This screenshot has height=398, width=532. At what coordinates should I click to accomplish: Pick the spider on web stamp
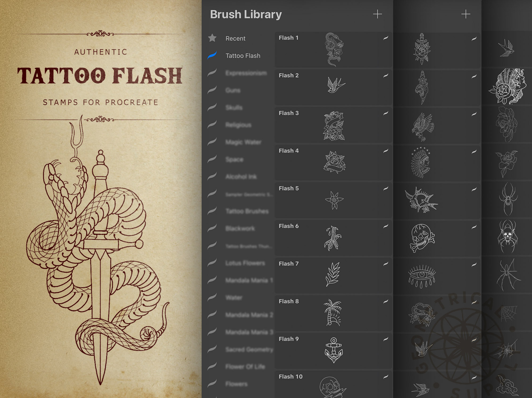pos(508,275)
